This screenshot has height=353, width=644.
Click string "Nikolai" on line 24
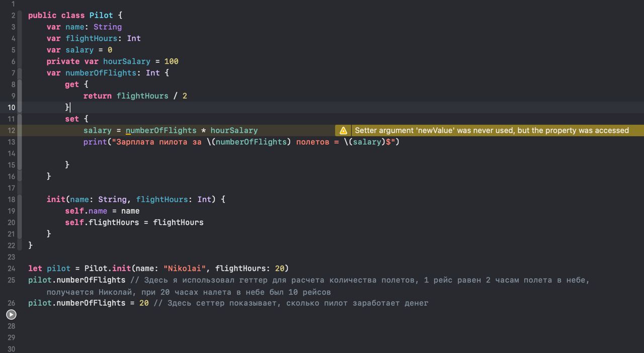pos(185,268)
